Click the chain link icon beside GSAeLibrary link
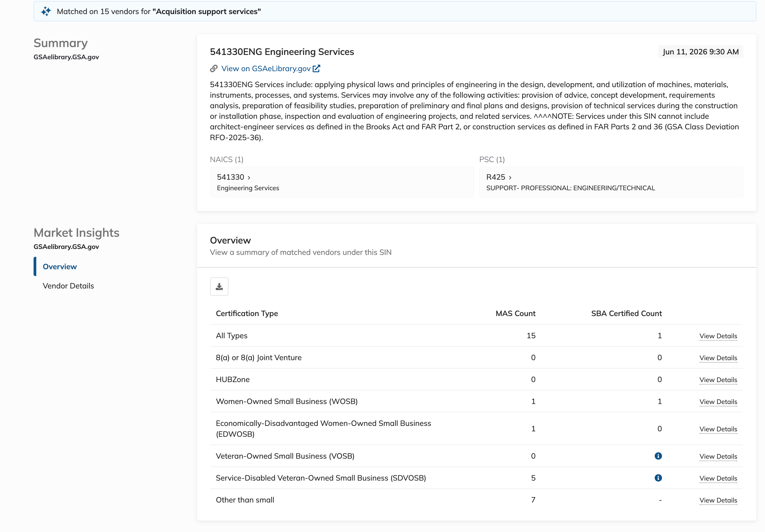This screenshot has height=532, width=765. 214,69
